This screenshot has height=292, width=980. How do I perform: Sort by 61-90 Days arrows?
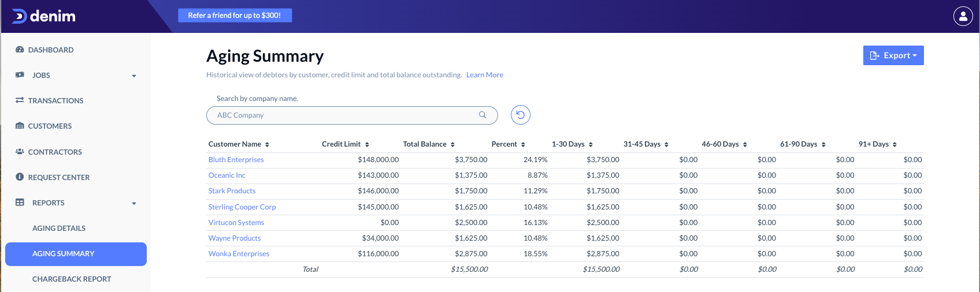(823, 144)
